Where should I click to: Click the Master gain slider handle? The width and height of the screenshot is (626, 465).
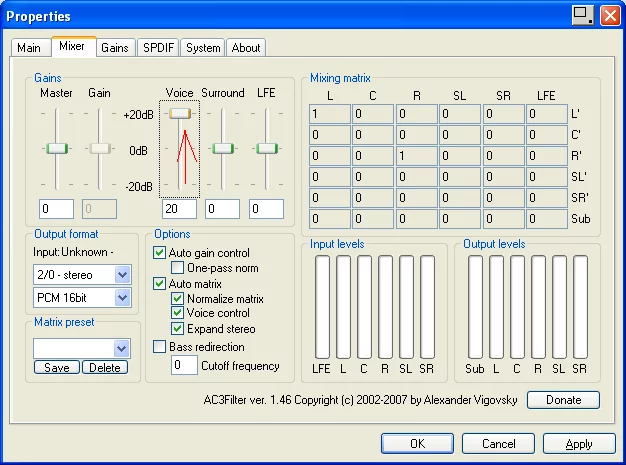click(57, 148)
